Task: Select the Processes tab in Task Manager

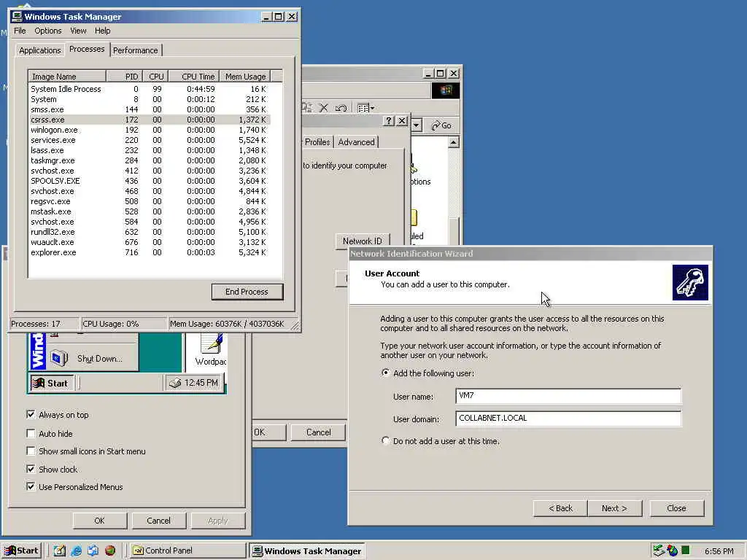Action: coord(87,49)
